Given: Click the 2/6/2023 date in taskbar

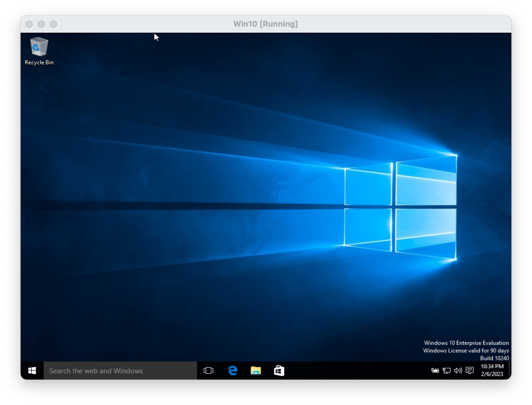Looking at the screenshot, I should point(492,374).
